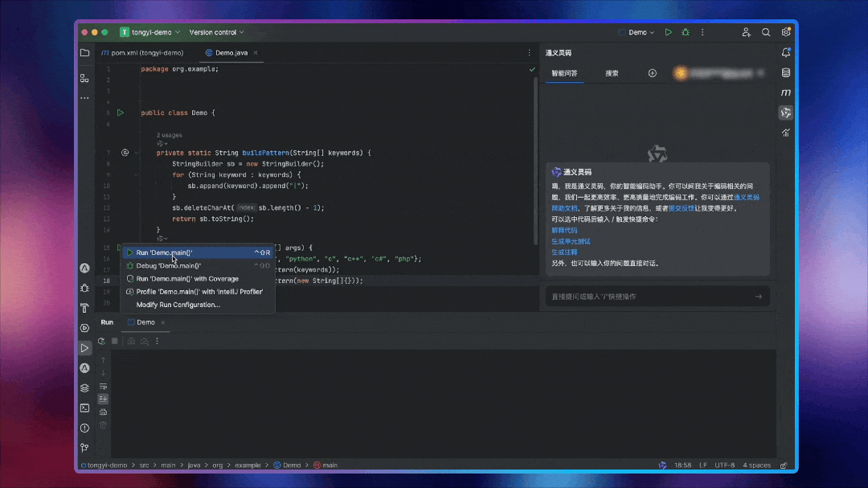Viewport: 868px width, 488px height.
Task: Click the 解释代码 link in chat
Action: click(x=564, y=230)
